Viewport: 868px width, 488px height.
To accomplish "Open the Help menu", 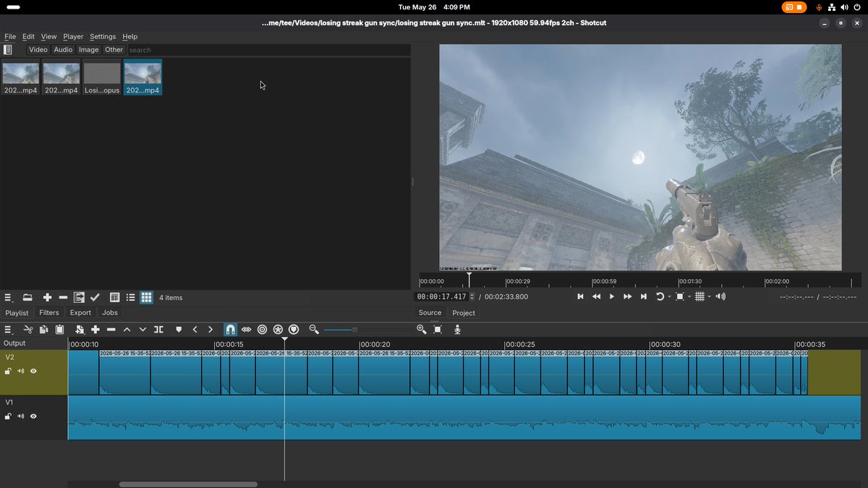I will pos(129,36).
